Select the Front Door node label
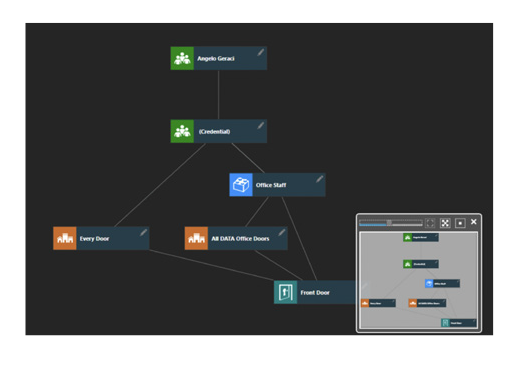Screen dimensions: 521x365 (x=315, y=293)
